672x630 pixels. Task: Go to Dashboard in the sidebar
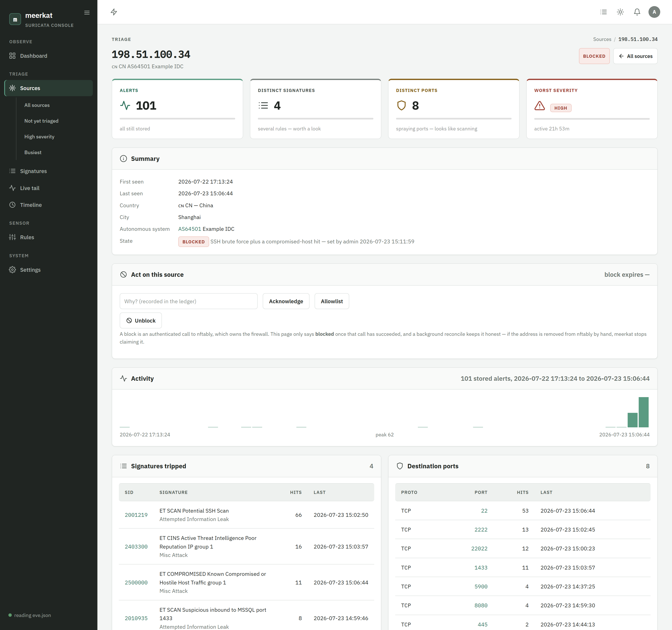click(48, 56)
